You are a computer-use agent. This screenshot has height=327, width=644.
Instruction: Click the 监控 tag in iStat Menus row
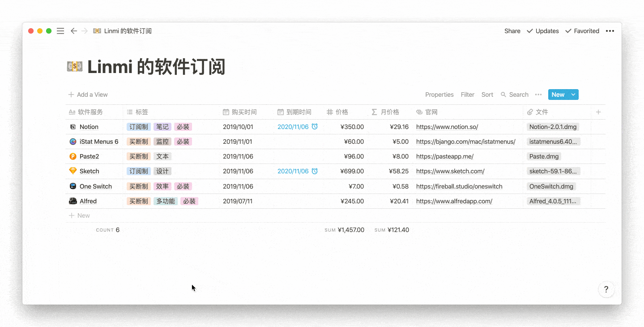pos(162,142)
